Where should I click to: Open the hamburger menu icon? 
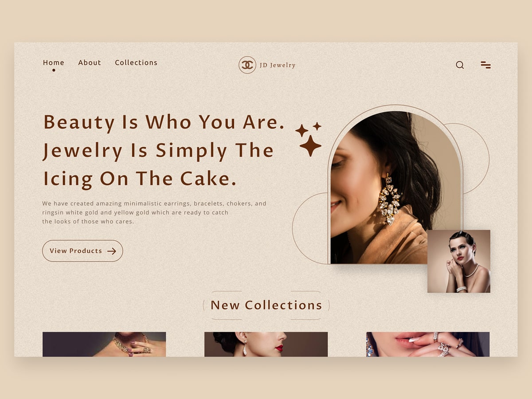pos(485,65)
